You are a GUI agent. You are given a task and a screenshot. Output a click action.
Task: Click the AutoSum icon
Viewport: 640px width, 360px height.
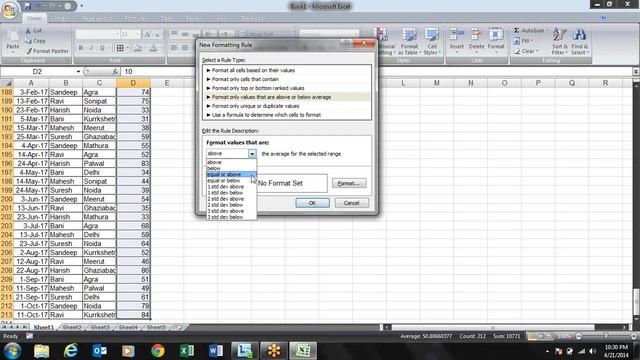[530, 31]
